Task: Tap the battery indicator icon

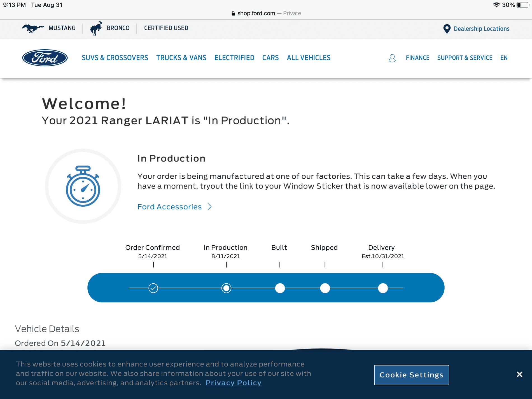Action: pyautogui.click(x=522, y=5)
